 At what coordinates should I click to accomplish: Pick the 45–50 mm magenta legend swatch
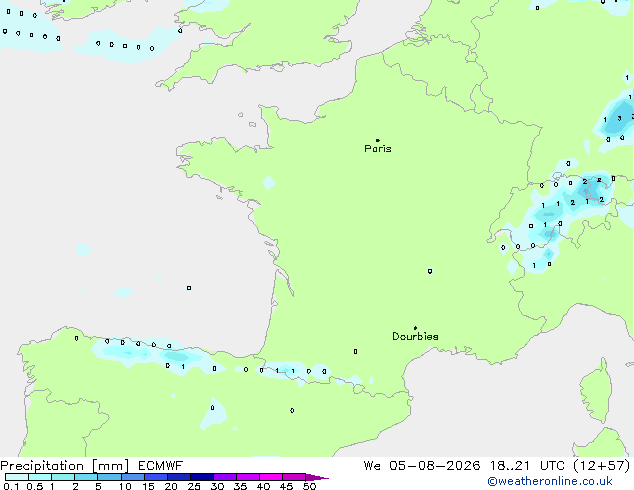(x=294, y=477)
